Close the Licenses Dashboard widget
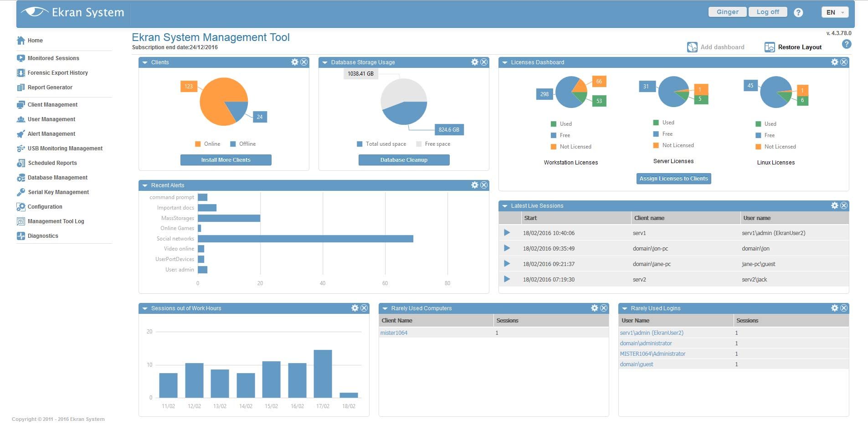This screenshot has height=425, width=868. [844, 62]
